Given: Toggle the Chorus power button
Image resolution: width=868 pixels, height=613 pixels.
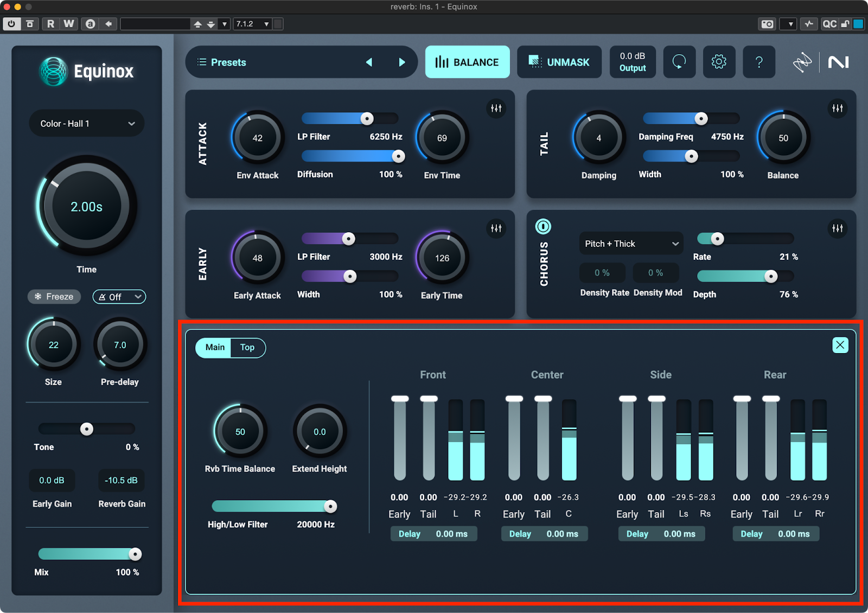Looking at the screenshot, I should pyautogui.click(x=543, y=226).
